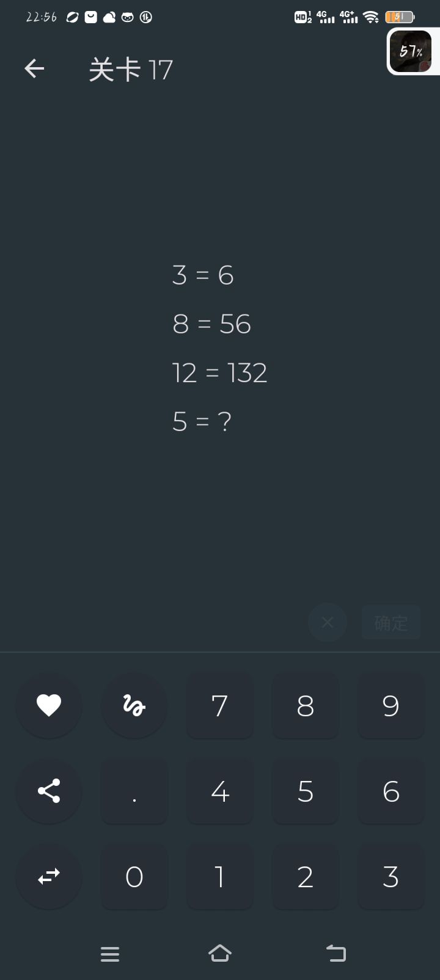
Task: Tap the swap arrows icon
Action: click(x=49, y=876)
